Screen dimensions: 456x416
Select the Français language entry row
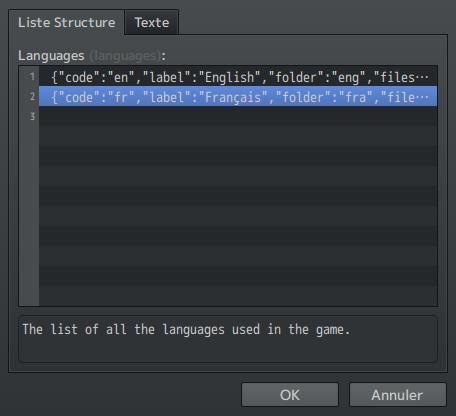[x=238, y=97]
